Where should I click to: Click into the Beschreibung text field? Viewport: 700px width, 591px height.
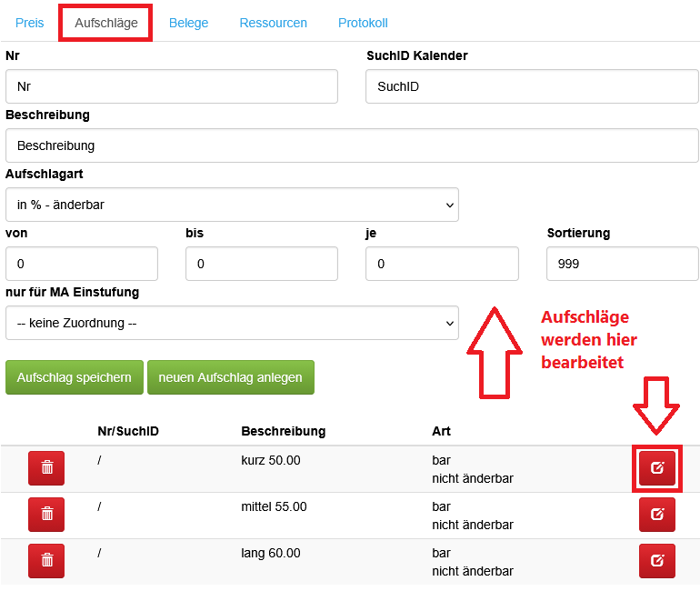(x=352, y=145)
